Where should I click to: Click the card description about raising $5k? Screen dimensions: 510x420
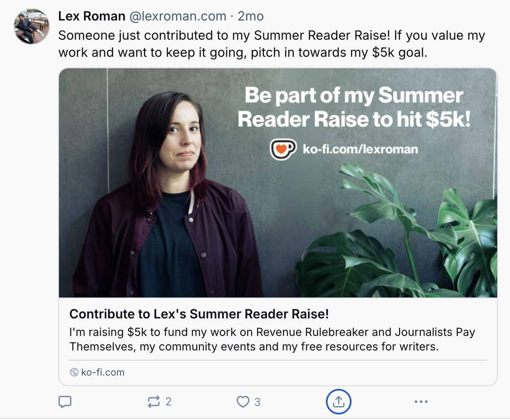coord(272,339)
